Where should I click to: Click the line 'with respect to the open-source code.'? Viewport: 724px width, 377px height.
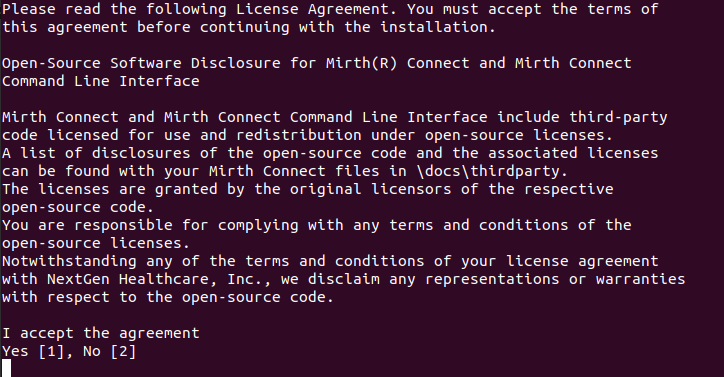pos(168,297)
